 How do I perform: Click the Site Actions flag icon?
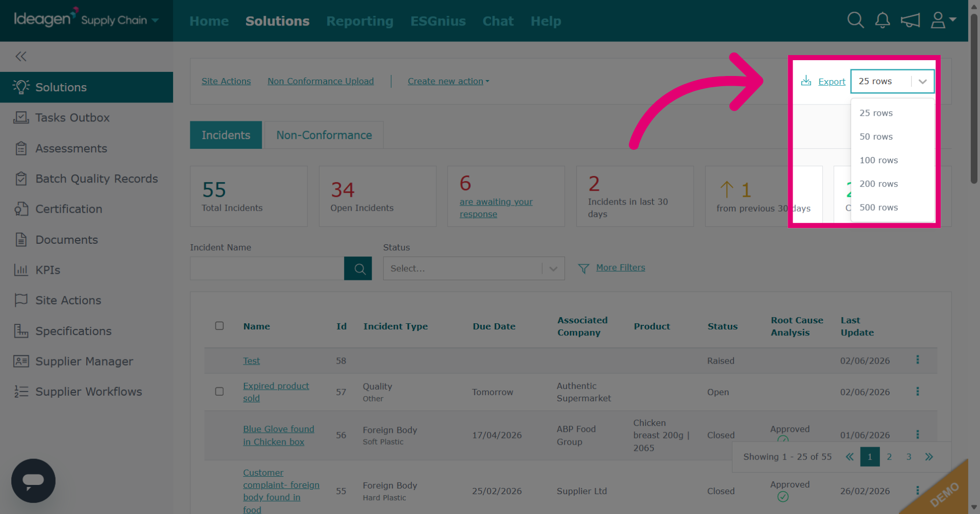[x=21, y=300]
